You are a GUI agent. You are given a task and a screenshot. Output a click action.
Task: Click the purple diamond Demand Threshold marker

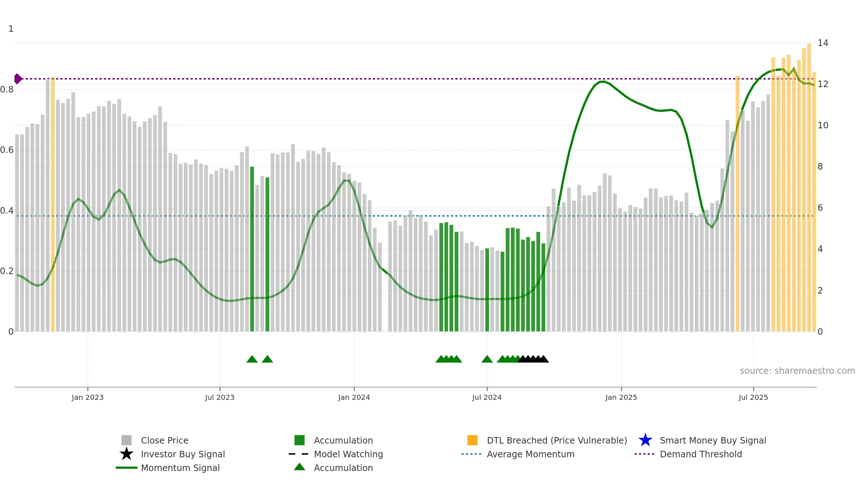18,79
